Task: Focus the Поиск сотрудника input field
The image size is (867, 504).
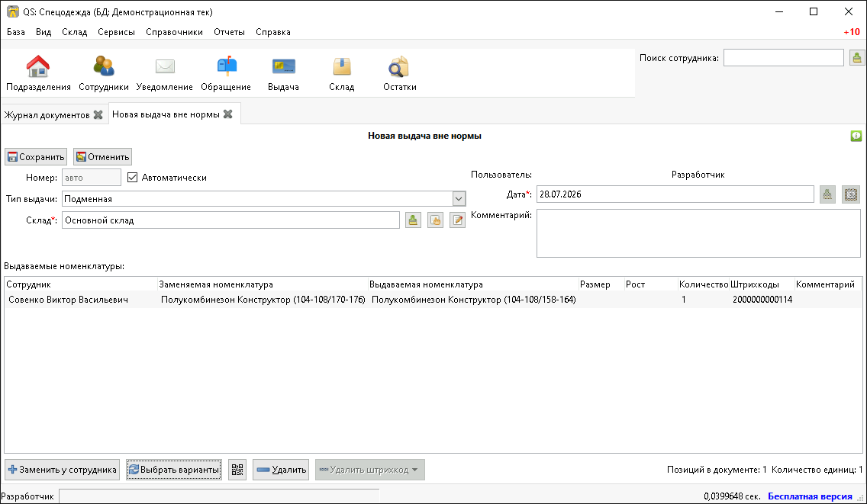Action: click(784, 57)
